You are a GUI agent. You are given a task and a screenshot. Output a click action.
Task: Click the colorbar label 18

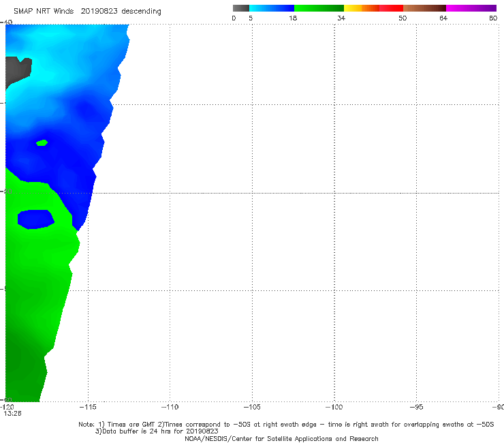pos(293,18)
